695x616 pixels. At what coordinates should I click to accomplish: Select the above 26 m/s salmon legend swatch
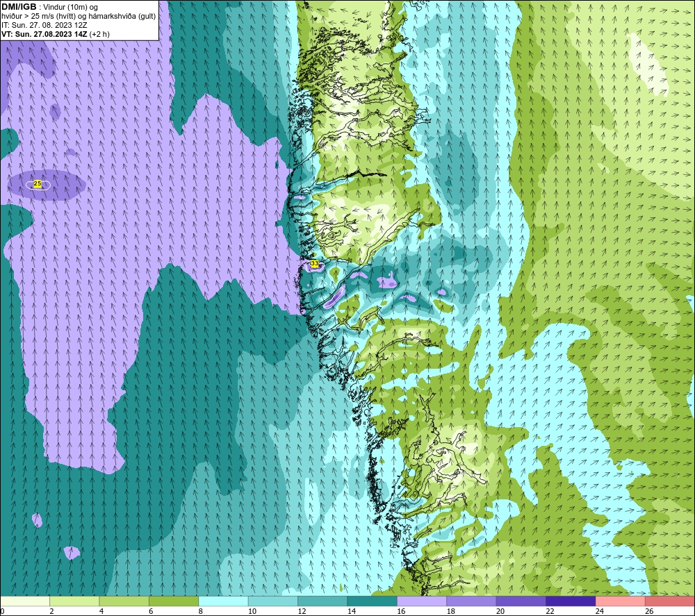tap(670, 601)
